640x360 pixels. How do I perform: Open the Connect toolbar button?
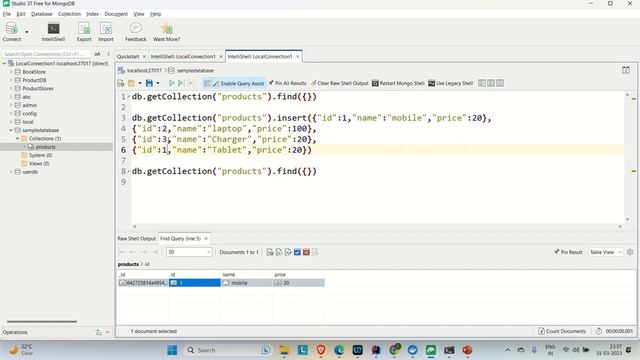(x=12, y=32)
